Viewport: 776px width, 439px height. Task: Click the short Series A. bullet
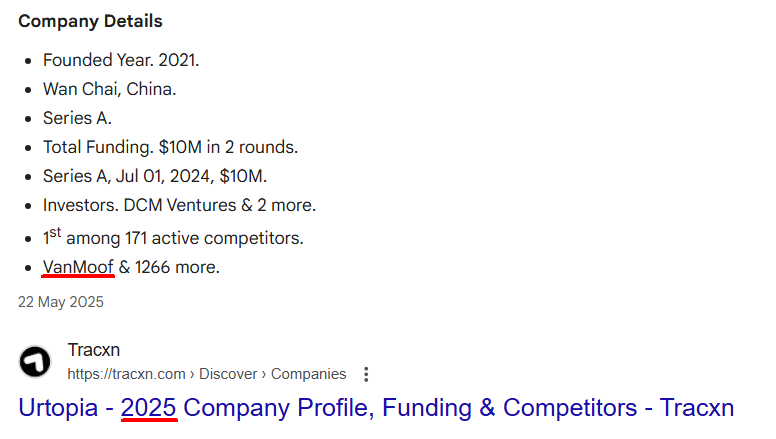pyautogui.click(x=77, y=118)
